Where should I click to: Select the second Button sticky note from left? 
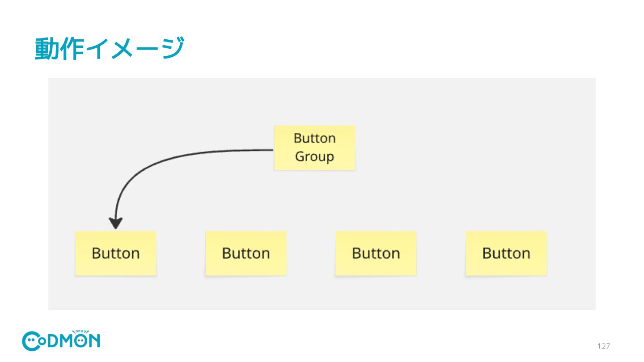click(x=246, y=253)
